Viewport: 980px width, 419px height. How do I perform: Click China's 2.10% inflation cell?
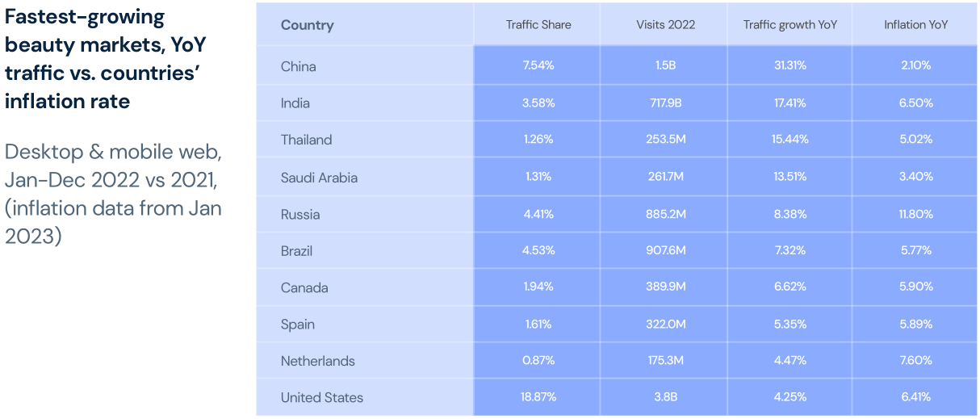pyautogui.click(x=915, y=66)
